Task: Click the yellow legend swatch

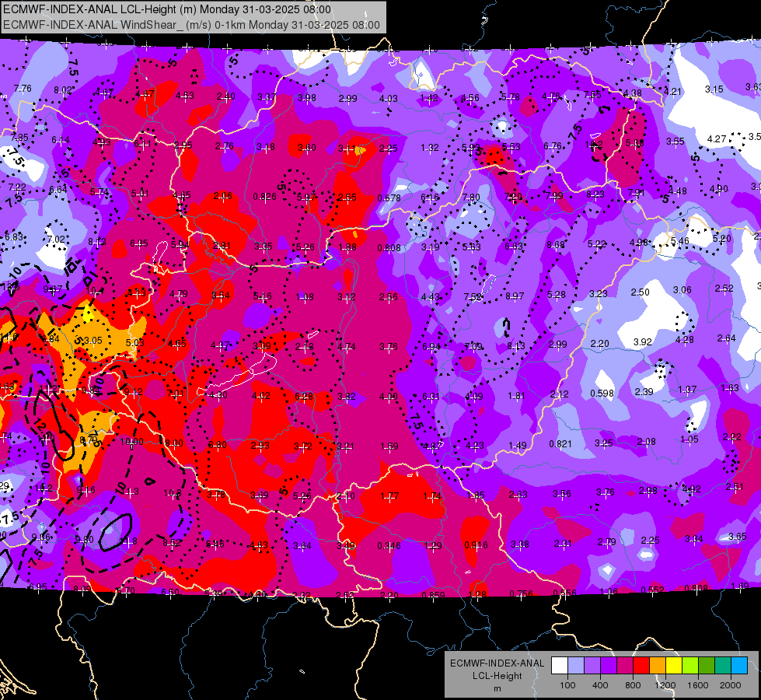Action: [x=674, y=666]
